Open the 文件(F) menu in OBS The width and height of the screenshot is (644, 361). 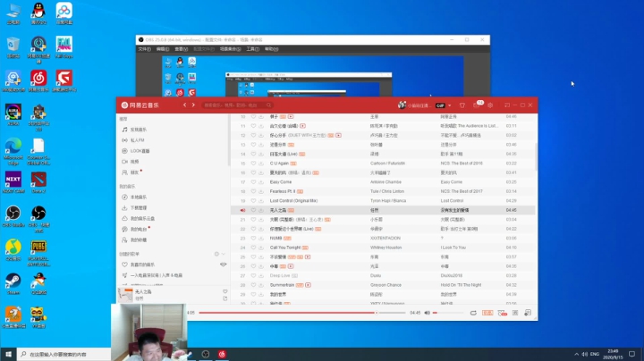pyautogui.click(x=144, y=49)
